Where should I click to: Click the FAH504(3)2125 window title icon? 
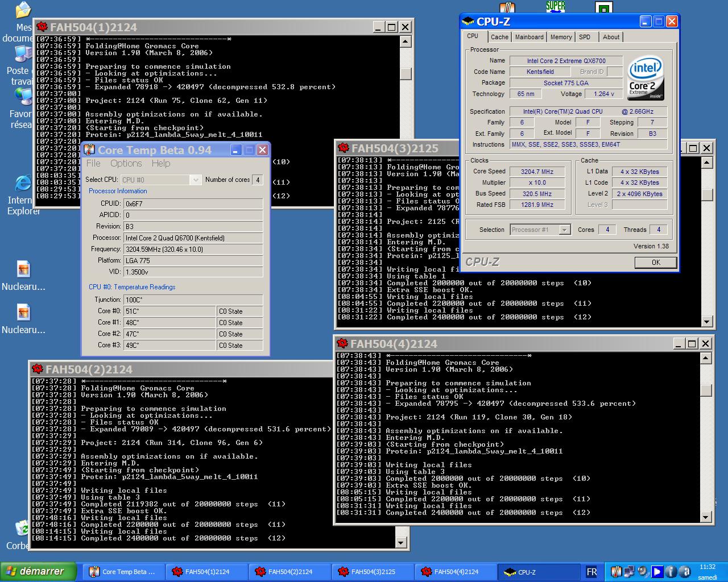tap(343, 148)
